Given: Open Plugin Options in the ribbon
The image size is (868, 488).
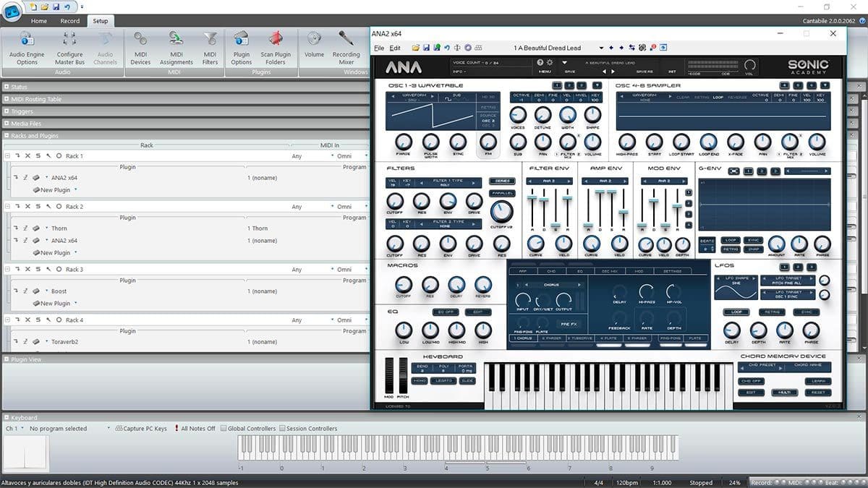Looking at the screenshot, I should pyautogui.click(x=242, y=48).
